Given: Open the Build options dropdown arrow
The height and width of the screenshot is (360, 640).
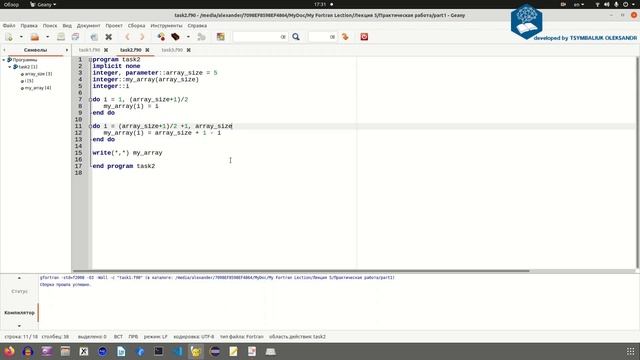Looking at the screenshot, I should click(x=188, y=37).
